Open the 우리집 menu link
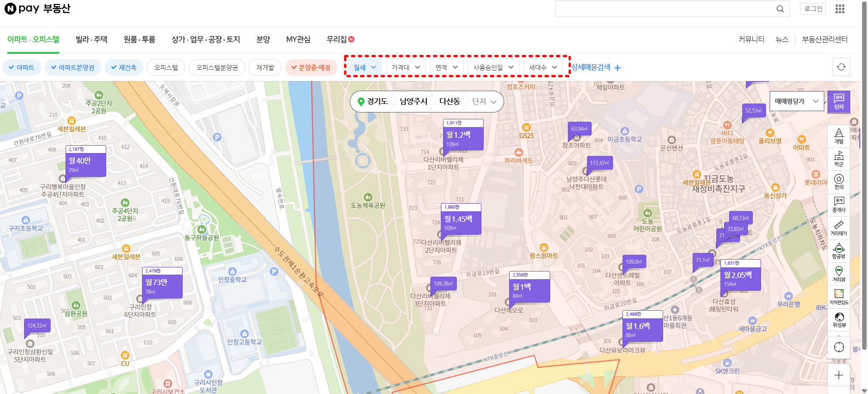 (x=337, y=40)
